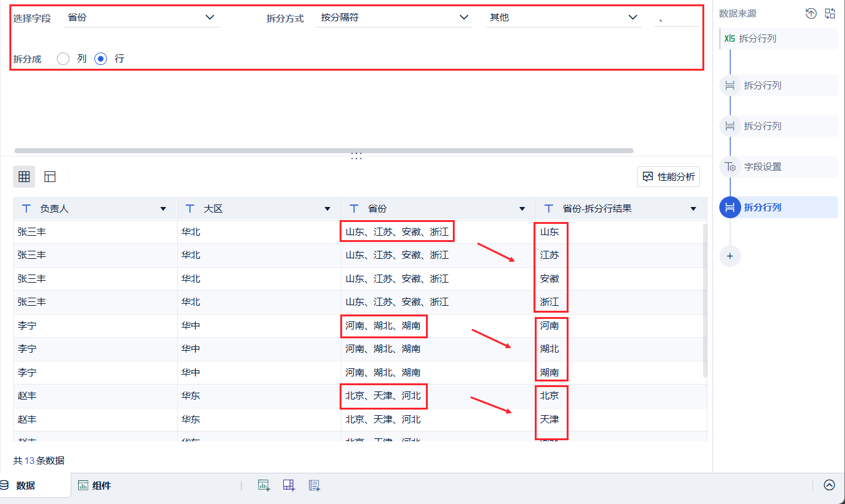Open the delimiter type dropdown showing 其他
This screenshot has width=845, height=504.
[564, 18]
